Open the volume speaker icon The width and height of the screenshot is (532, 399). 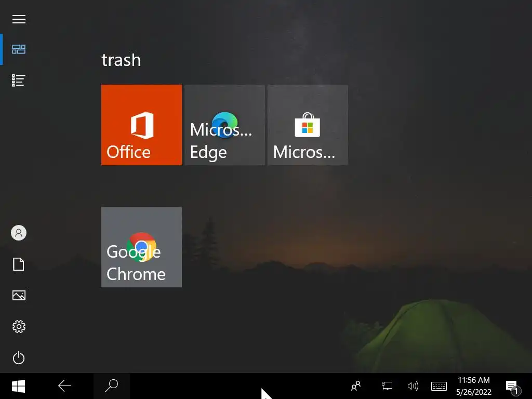click(413, 386)
